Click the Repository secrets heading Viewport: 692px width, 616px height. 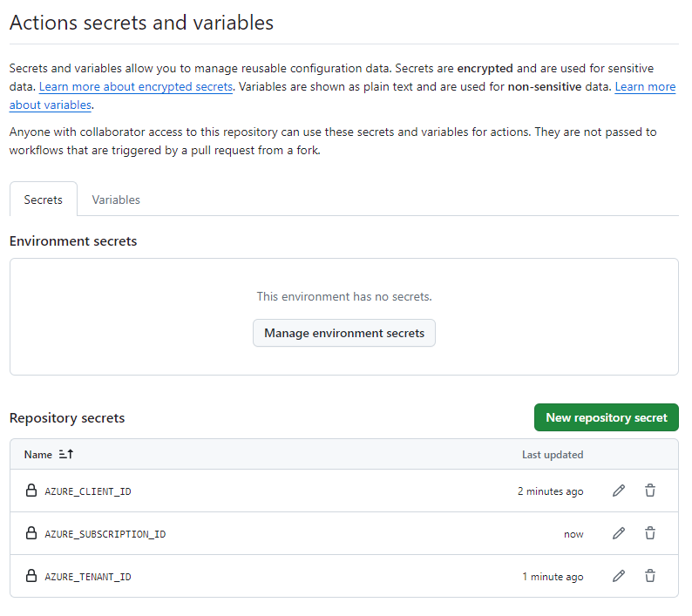click(67, 418)
